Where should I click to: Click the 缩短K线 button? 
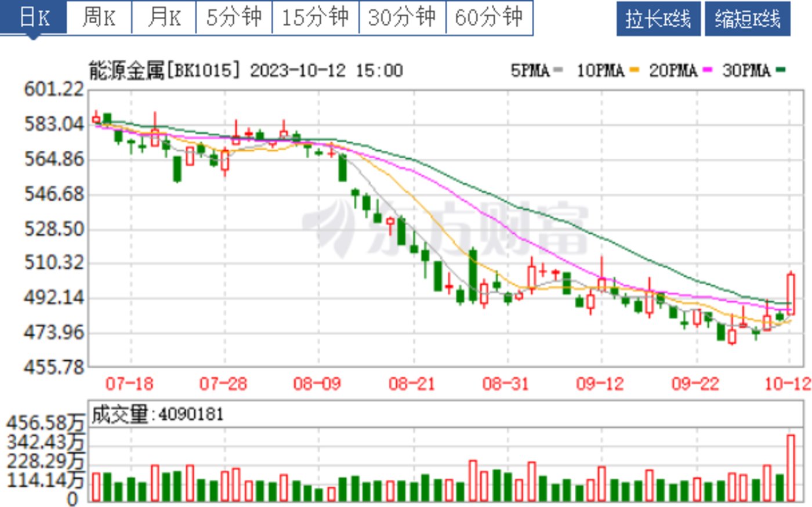point(748,17)
